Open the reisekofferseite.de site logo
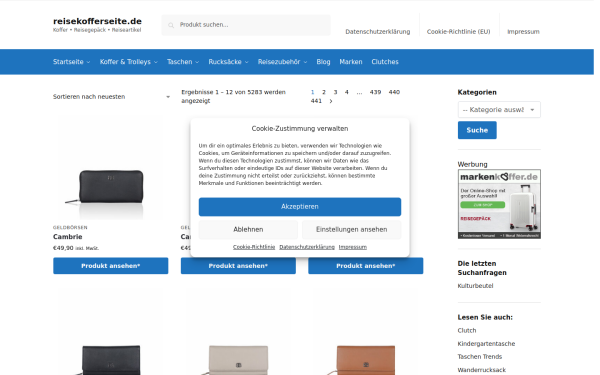Image resolution: width=600 pixels, height=375 pixels. coord(97,21)
